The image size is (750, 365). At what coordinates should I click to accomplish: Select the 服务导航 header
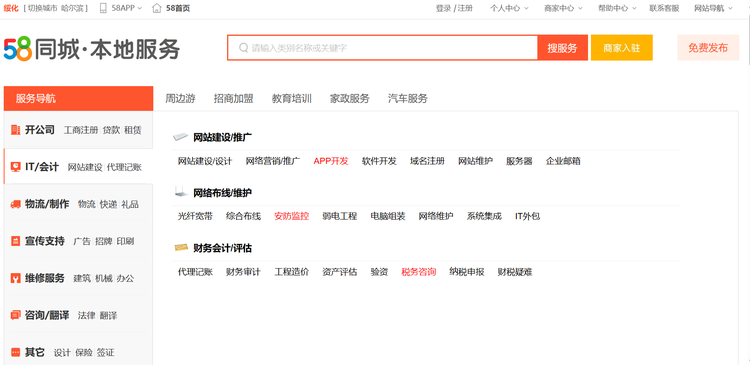point(78,99)
